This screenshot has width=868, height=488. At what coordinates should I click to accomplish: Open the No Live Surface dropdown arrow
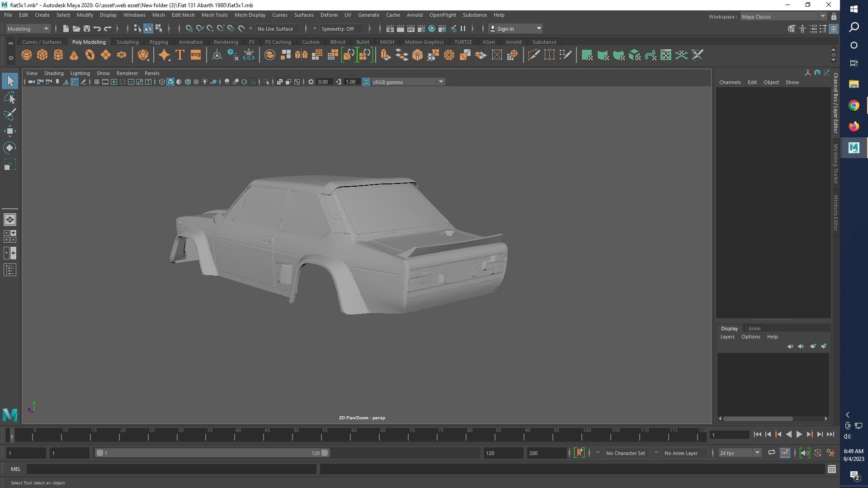[250, 28]
